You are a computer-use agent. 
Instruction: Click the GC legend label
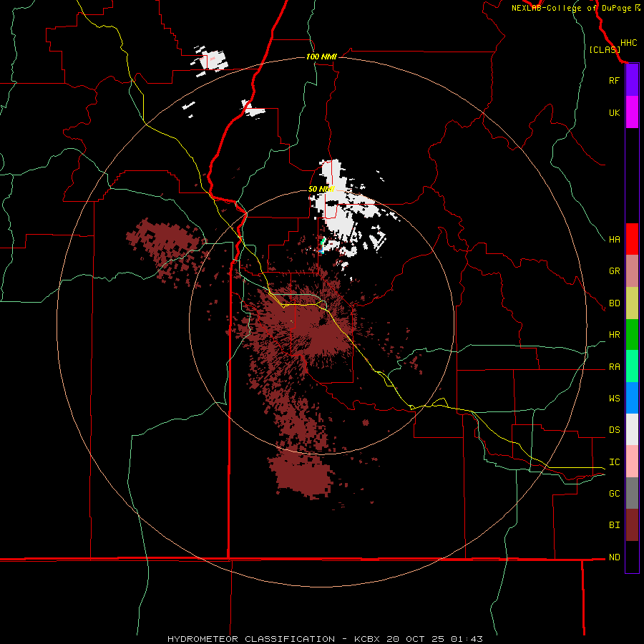coord(614,494)
